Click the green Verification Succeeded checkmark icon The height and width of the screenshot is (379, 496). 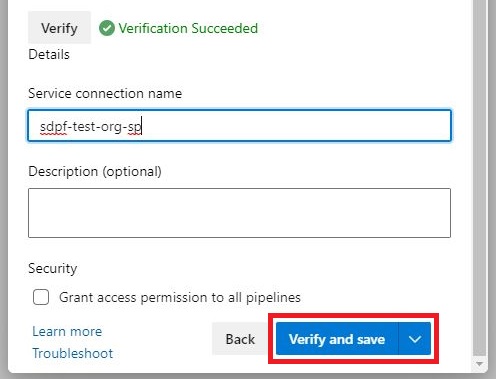(x=107, y=28)
